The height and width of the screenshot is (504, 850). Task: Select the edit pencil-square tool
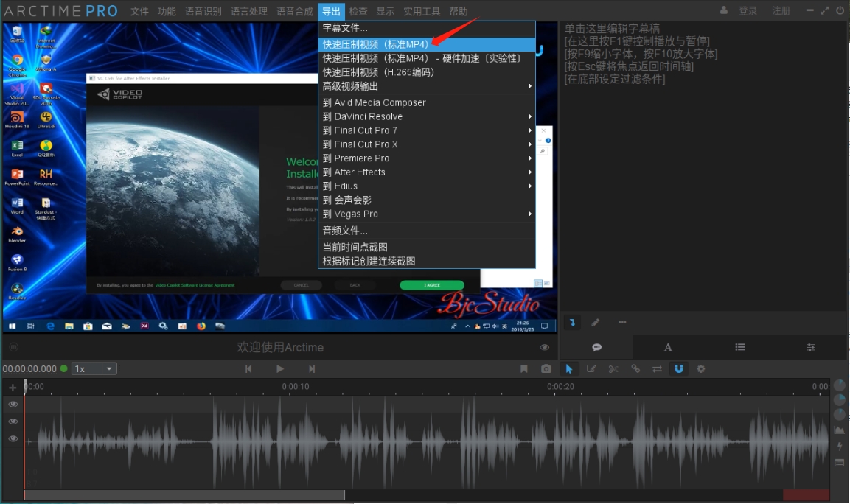[x=591, y=369]
